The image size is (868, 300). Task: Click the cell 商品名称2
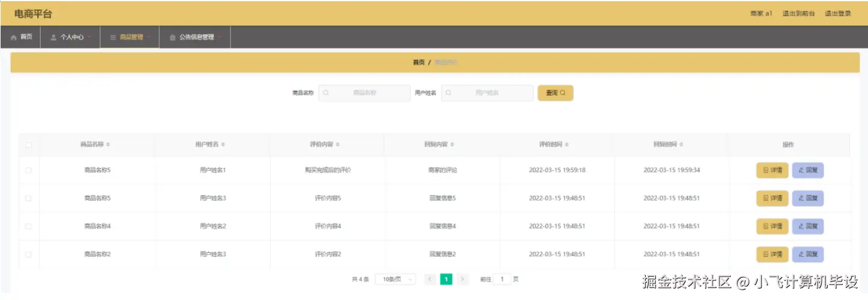click(x=98, y=254)
